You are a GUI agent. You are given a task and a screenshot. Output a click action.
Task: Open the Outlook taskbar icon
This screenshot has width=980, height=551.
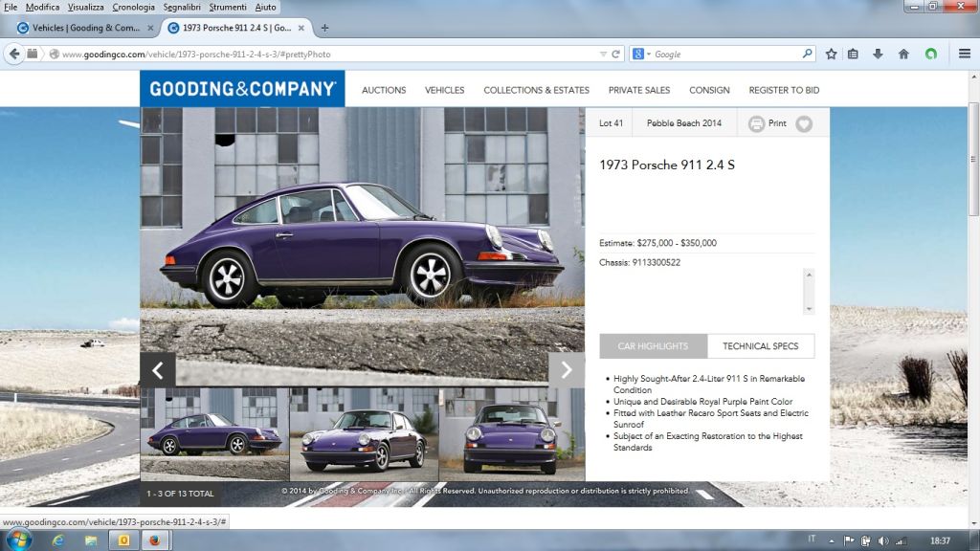pyautogui.click(x=123, y=540)
